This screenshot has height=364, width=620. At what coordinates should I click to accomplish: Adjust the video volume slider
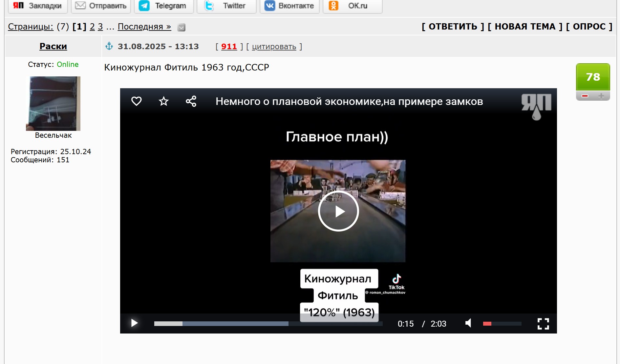pos(502,324)
